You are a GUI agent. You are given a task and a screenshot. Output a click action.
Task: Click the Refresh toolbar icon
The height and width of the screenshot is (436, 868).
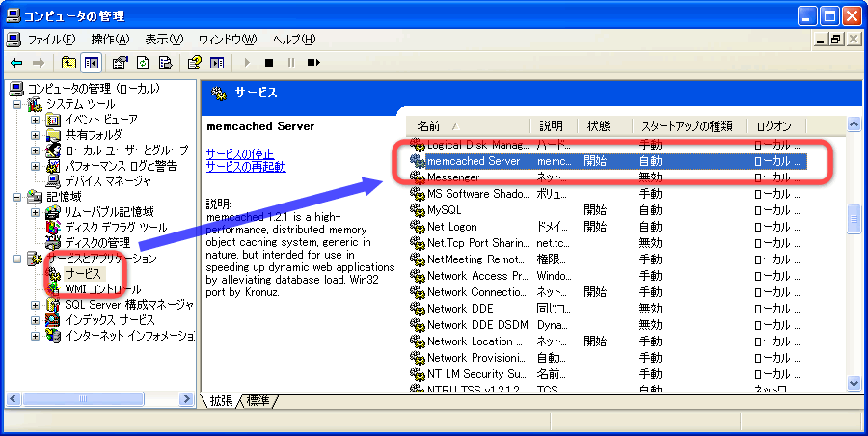[x=143, y=63]
